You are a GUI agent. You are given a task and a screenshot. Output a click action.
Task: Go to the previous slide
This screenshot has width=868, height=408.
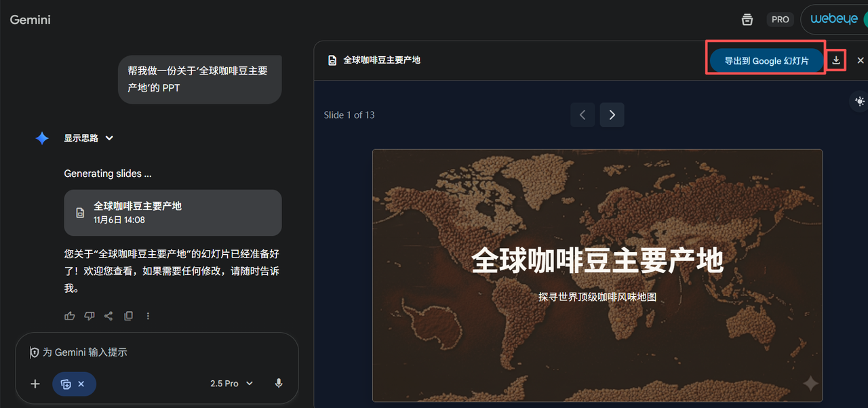[583, 115]
